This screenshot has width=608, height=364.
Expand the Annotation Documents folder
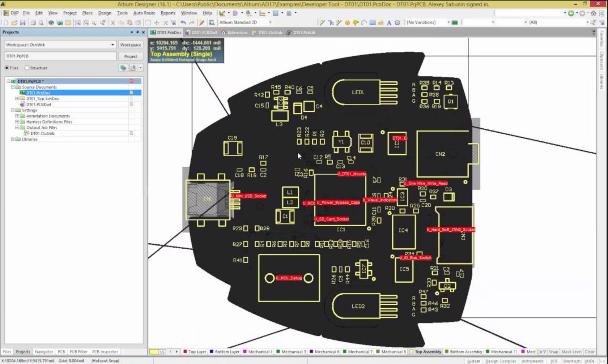pyautogui.click(x=17, y=116)
